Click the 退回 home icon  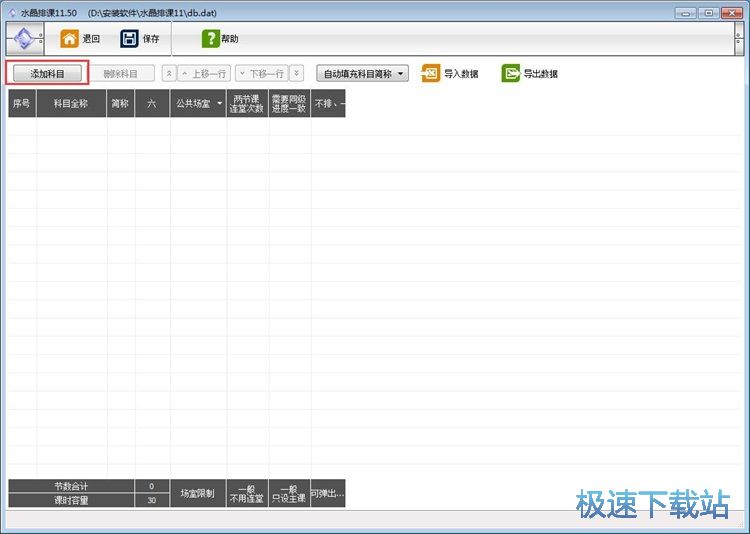tap(69, 39)
